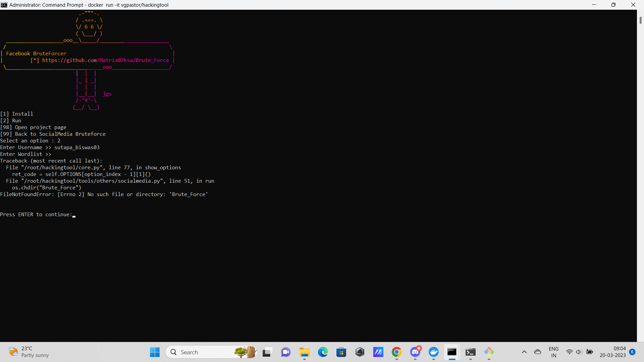Open File Explorer from the taskbar
Viewport: 644px width, 362px height.
click(305, 352)
